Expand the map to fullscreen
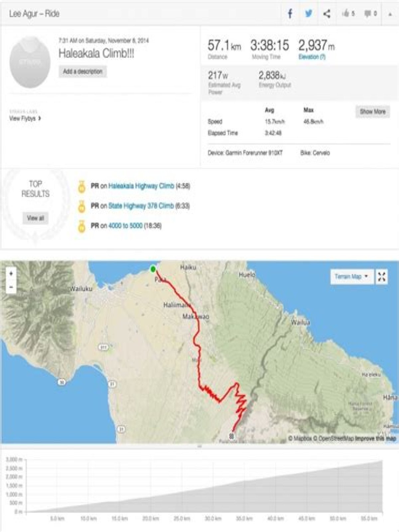Viewport: 399px width, 532px height. coord(382,276)
